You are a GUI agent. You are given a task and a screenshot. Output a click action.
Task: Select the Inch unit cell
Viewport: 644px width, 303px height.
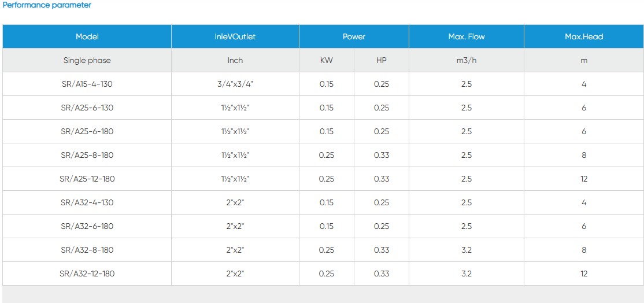(x=235, y=60)
